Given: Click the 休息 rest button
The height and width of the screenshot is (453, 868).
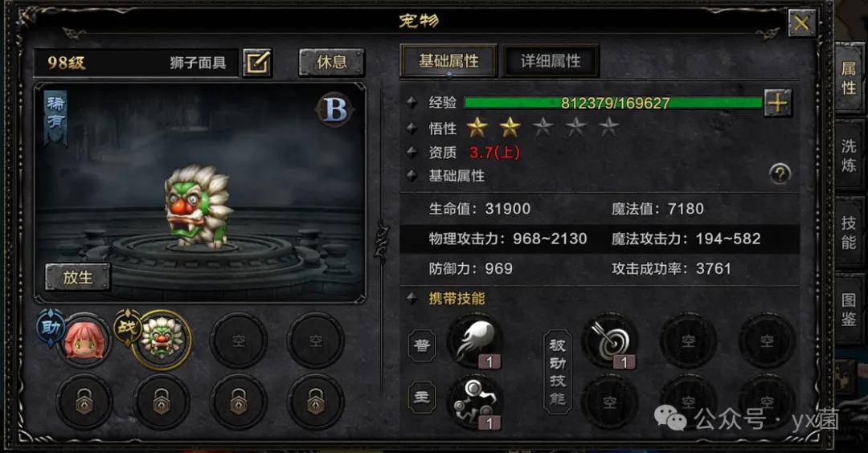Looking at the screenshot, I should [332, 62].
